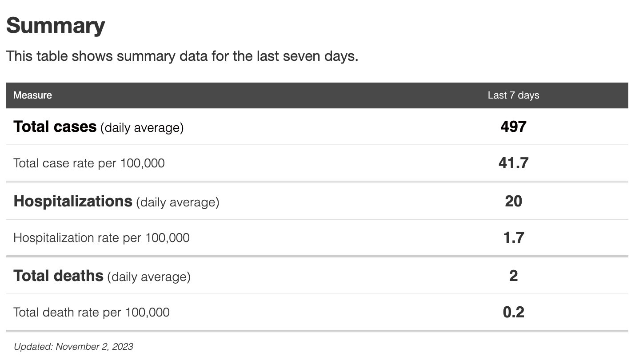Click the table description sentence below Summary
The image size is (639, 364).
point(182,56)
